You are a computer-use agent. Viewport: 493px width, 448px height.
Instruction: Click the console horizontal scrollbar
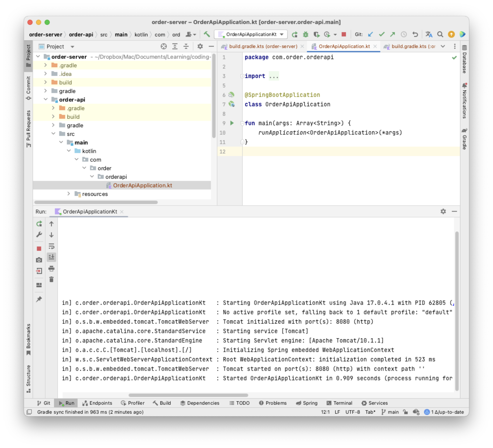tap(188, 395)
